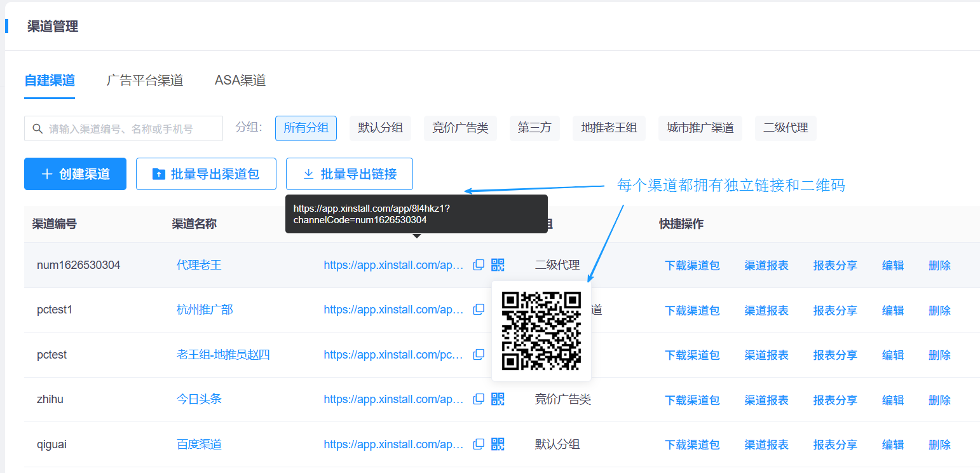Click 删除 in pctest row
Viewport: 980px width, 473px height.
[x=939, y=355]
